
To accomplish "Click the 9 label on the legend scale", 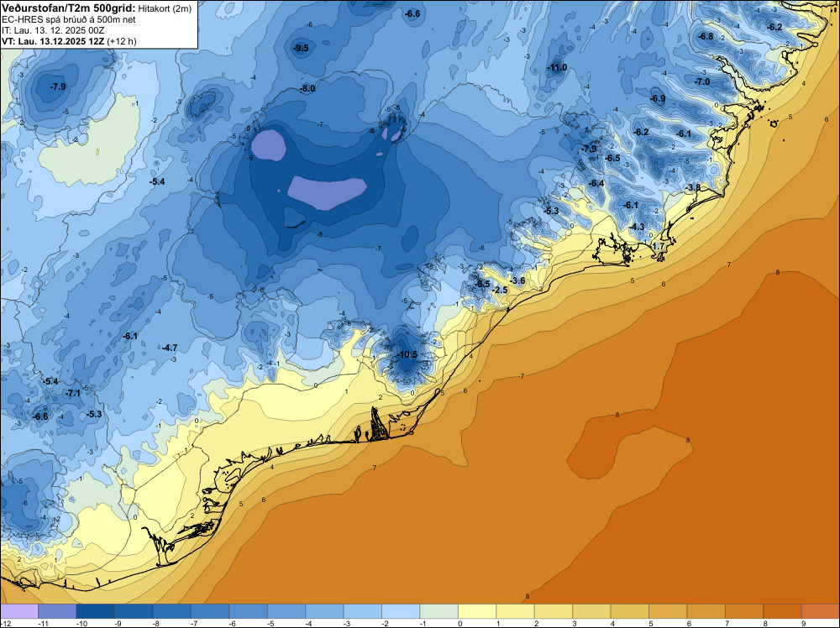I will (x=803, y=623).
